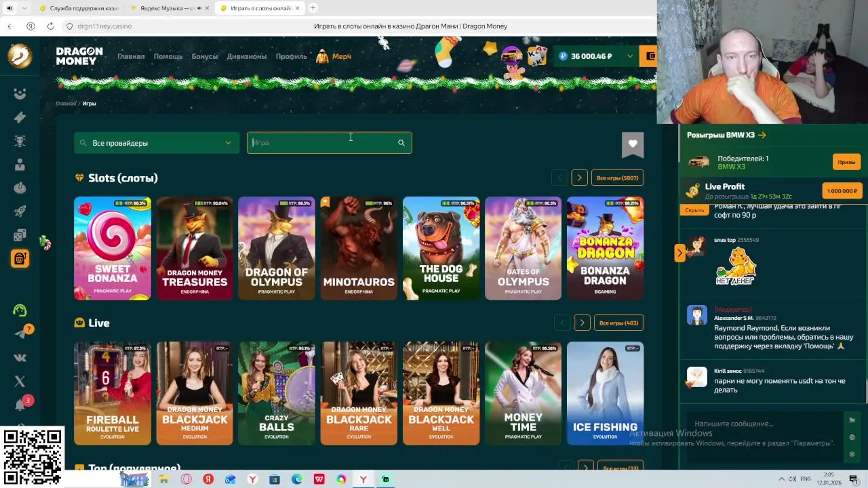Switch to the Яндекс Музыка browser tab
868x488 pixels.
click(x=168, y=8)
